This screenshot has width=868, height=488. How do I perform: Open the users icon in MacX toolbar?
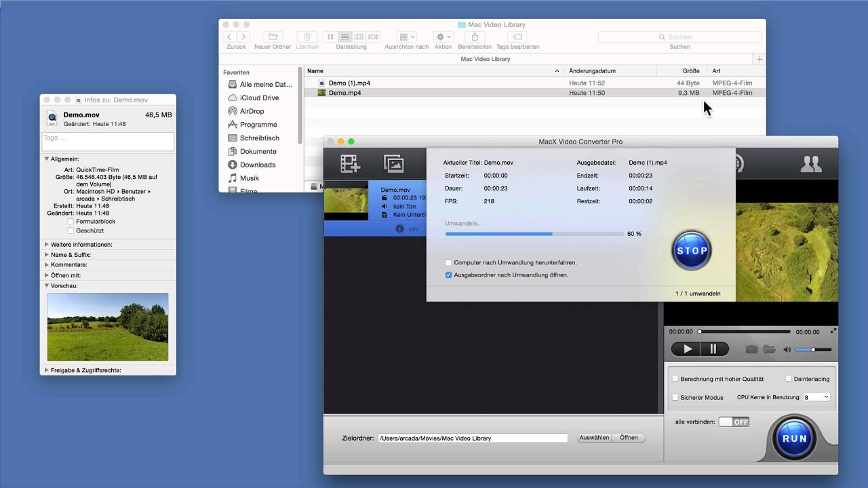pyautogui.click(x=811, y=164)
